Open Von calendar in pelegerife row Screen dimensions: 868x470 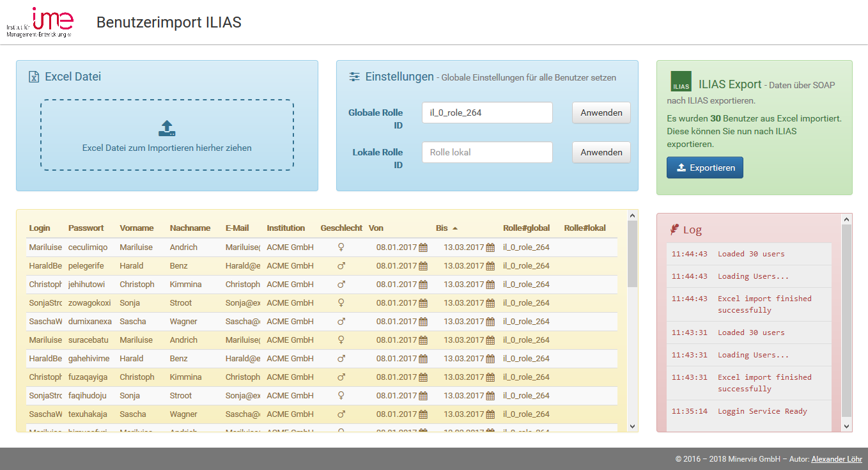tap(423, 266)
